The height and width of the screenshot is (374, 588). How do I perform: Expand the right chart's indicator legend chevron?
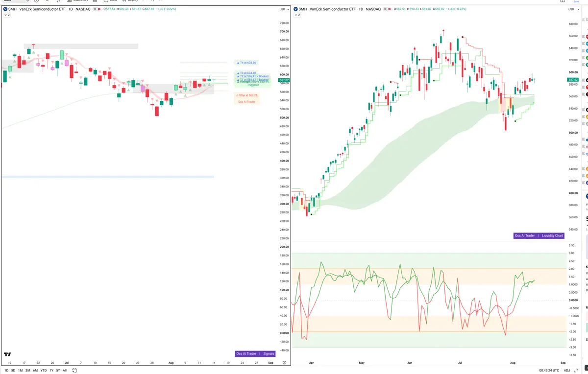(x=297, y=15)
